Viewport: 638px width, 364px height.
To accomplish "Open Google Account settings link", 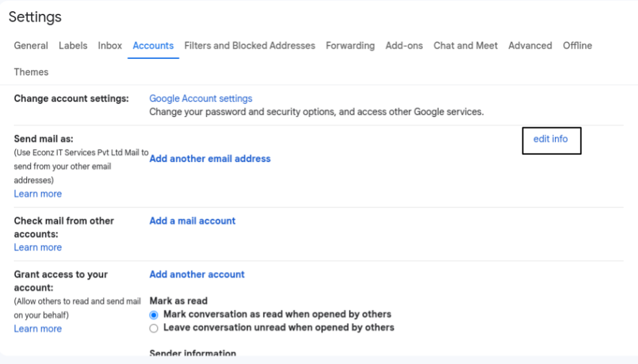I will click(x=201, y=98).
